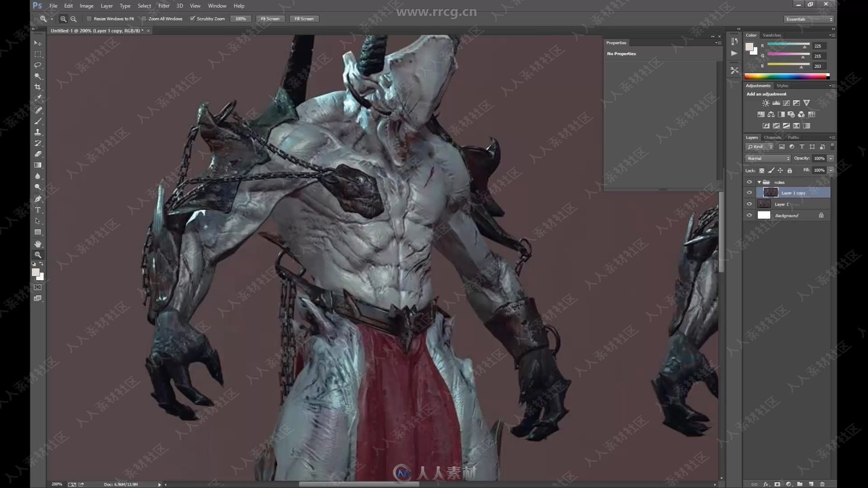Uncheck the Scrubby Zoom checkbox

coord(193,19)
